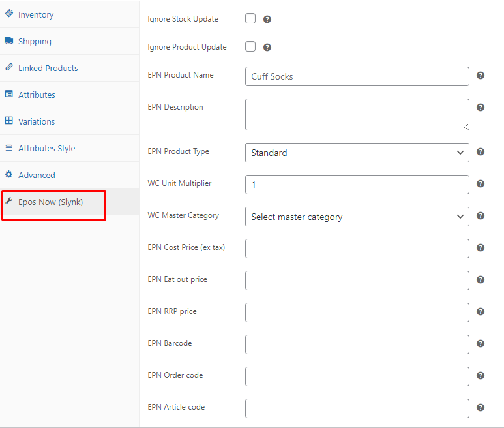Click help icon for EPN Barcode

coord(481,343)
